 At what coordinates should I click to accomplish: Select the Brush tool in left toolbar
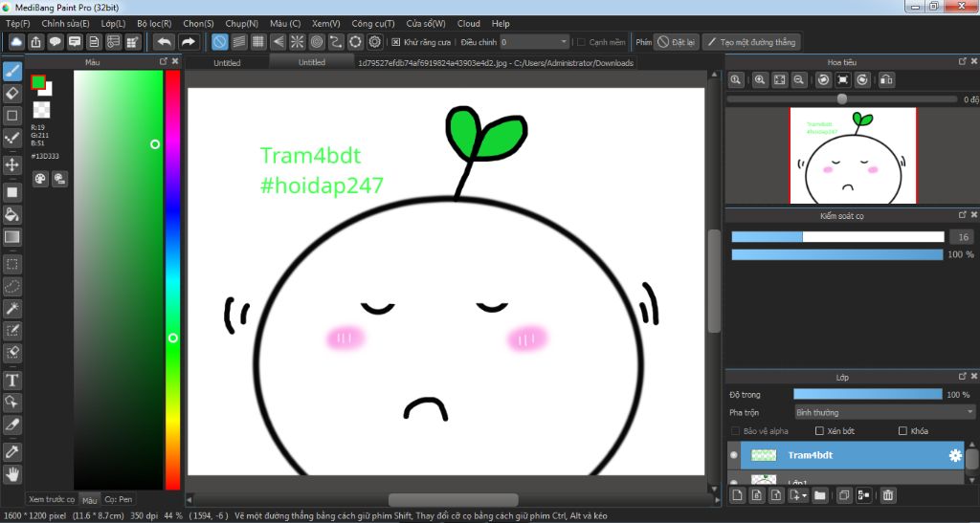[x=12, y=72]
